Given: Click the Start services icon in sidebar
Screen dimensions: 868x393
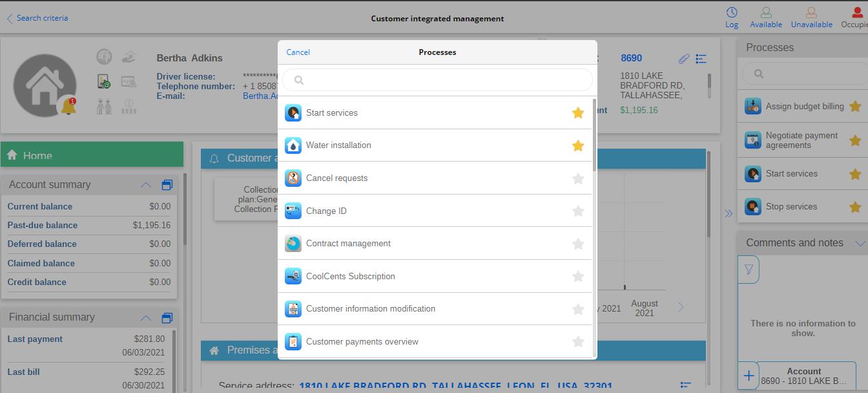Looking at the screenshot, I should point(753,174).
